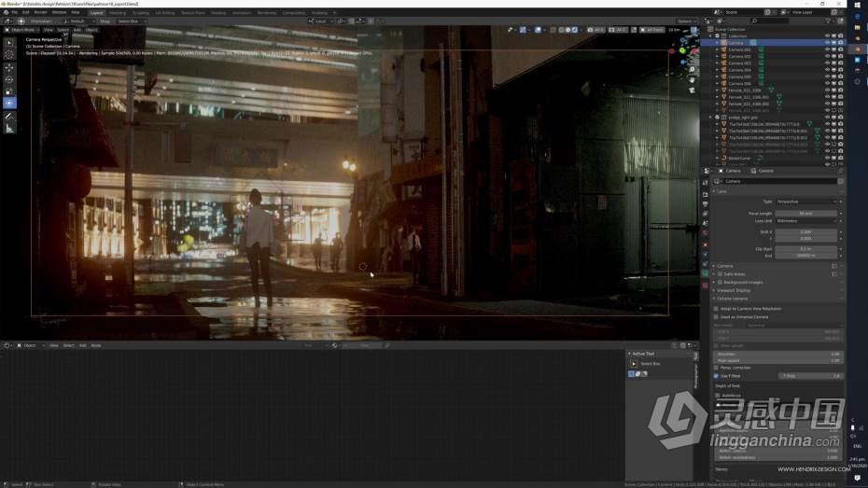Toggle the Use F-Stop checkbox
Screen dimensions: 868x488
(x=716, y=376)
